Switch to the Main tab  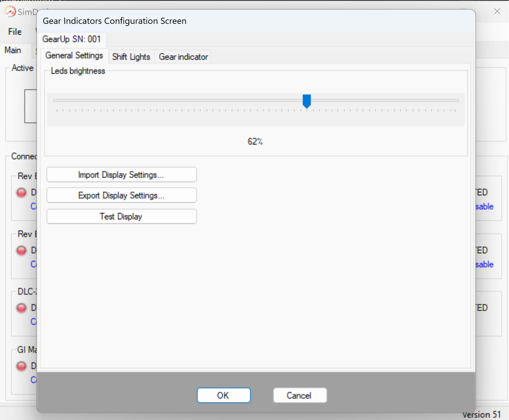pos(13,50)
